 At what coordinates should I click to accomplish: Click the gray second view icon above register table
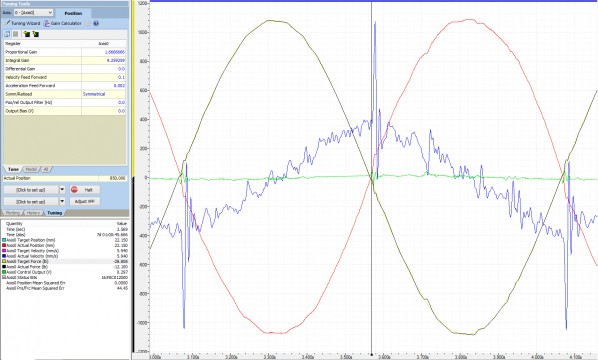[16, 34]
